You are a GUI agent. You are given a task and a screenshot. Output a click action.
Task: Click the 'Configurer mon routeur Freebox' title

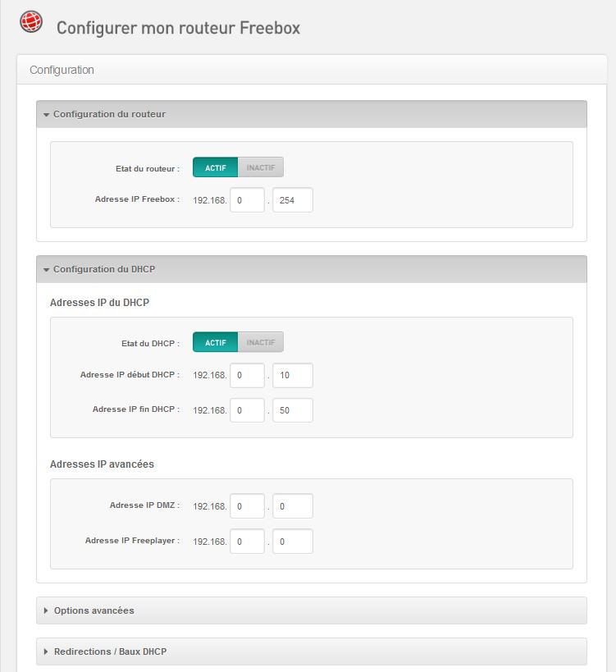(178, 28)
